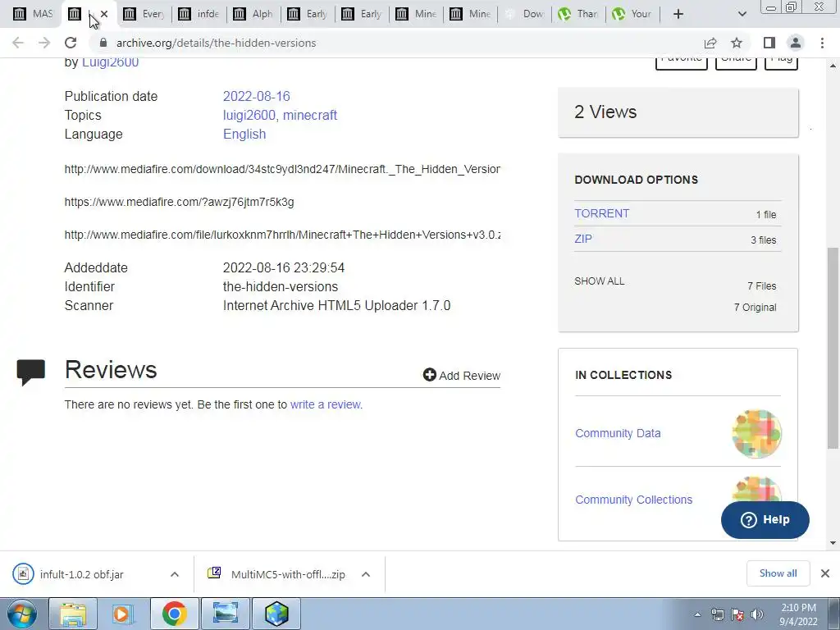This screenshot has height=630, width=840.
Task: Open the MultiMC cube taskbar icon
Action: (276, 614)
